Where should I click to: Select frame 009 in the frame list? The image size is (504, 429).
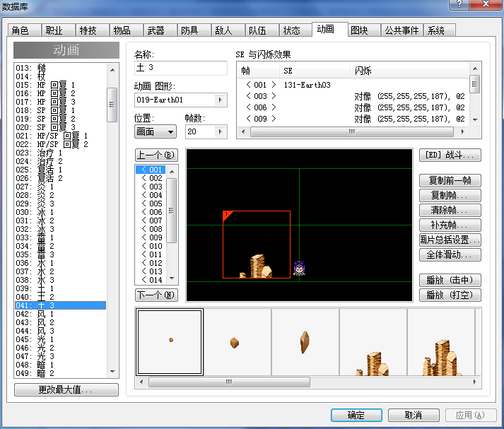[x=152, y=237]
